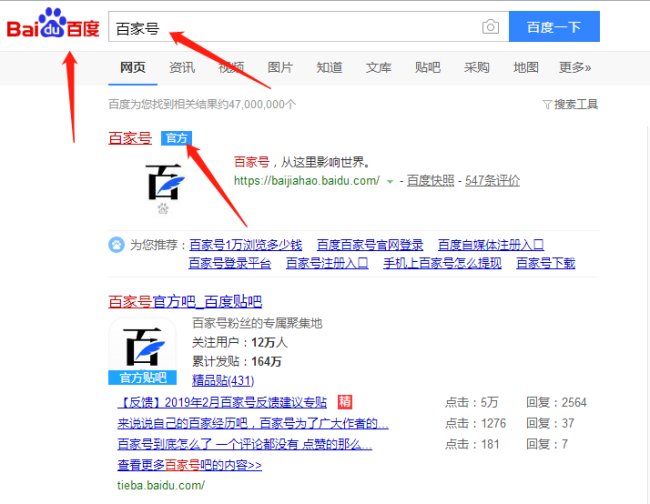Screen dimensions: 650x504
Task: Open 百度百家号官网登录 suggestion
Action: point(370,245)
